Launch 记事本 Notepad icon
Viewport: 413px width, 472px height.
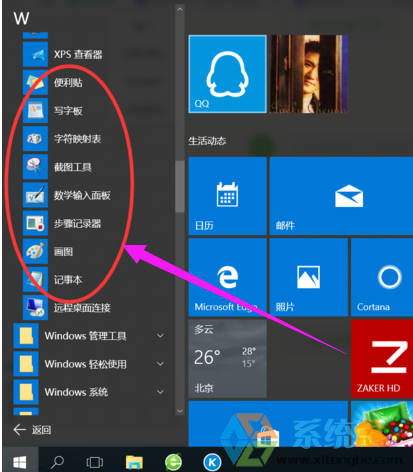tap(35, 279)
